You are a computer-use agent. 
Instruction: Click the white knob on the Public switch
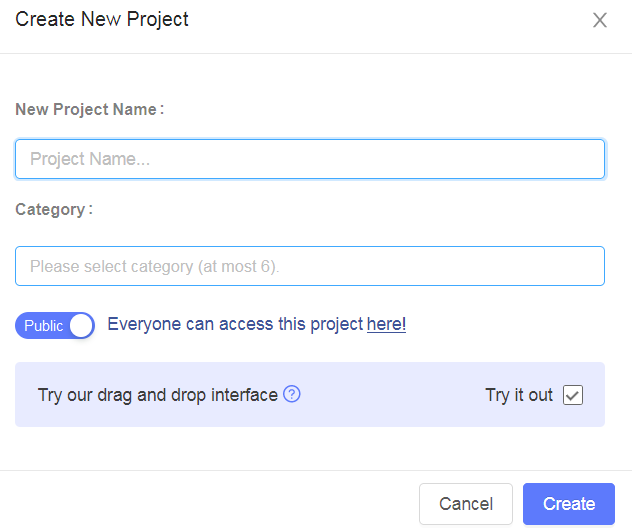[x=81, y=325]
